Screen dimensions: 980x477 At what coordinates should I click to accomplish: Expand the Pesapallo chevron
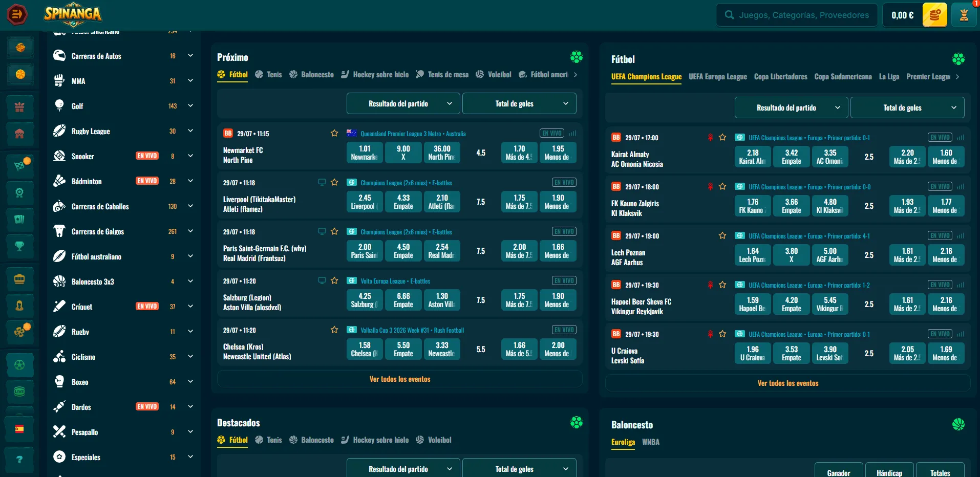(x=190, y=431)
